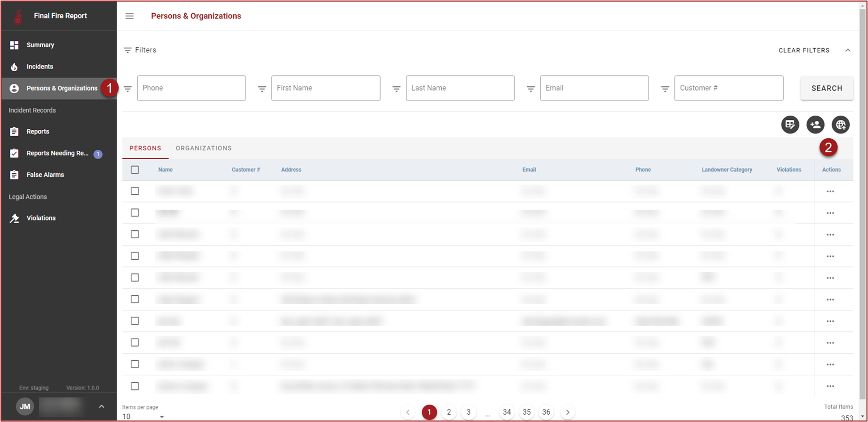
Task: Check the first row's checkbox
Action: pyautogui.click(x=135, y=191)
